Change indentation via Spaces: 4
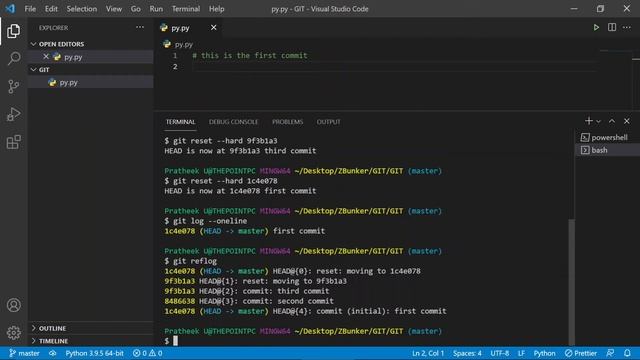Viewport: 640px width, 360px height. (467, 353)
